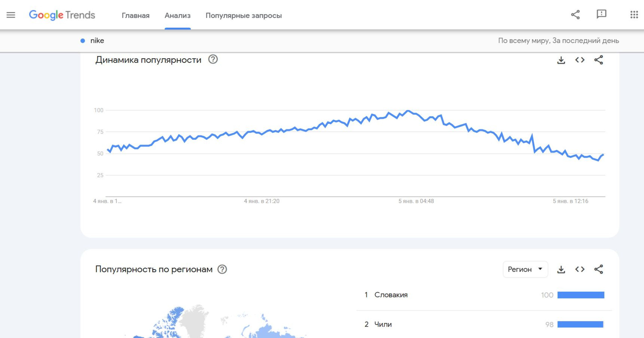Open the send feedback icon
Image resolution: width=644 pixels, height=338 pixels.
coord(601,14)
